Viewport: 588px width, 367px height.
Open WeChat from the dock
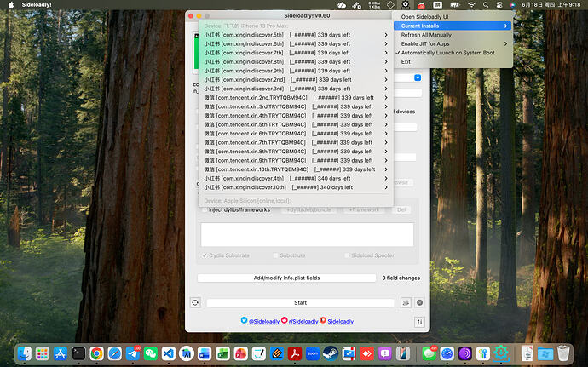click(150, 353)
